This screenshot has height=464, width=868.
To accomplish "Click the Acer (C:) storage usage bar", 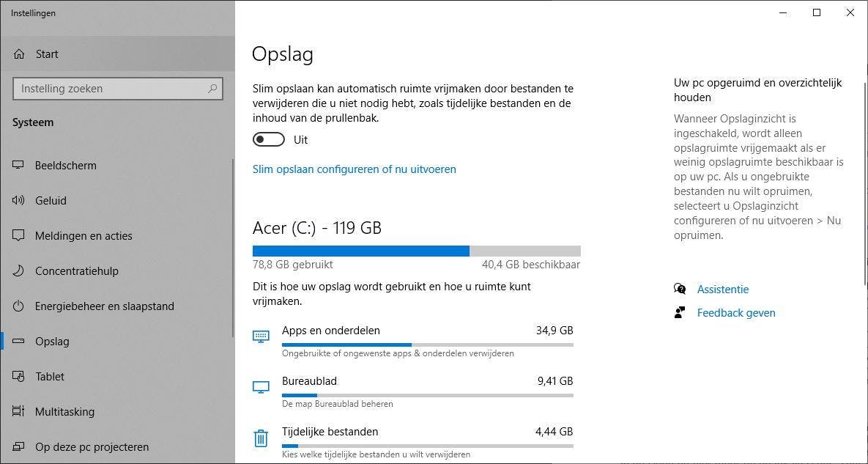I will 416,251.
